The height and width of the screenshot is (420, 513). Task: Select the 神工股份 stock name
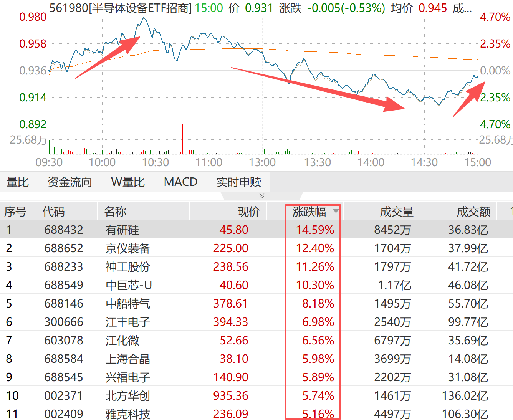coord(127,267)
